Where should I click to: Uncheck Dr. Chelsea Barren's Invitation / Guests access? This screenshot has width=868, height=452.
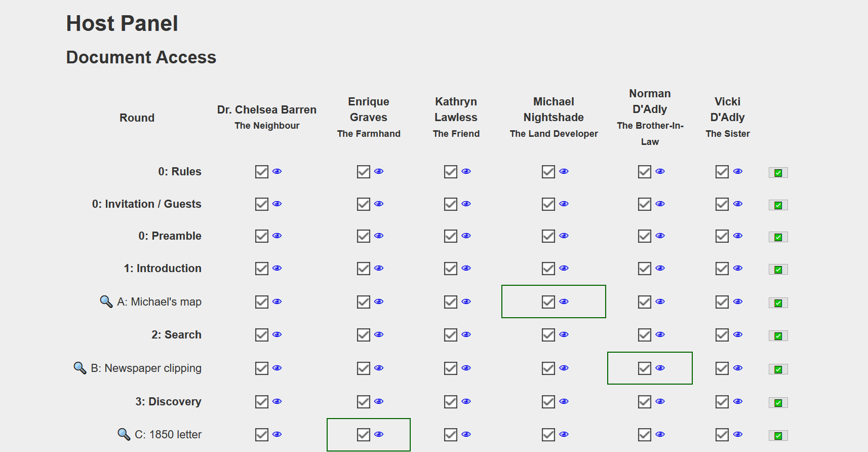pyautogui.click(x=262, y=204)
